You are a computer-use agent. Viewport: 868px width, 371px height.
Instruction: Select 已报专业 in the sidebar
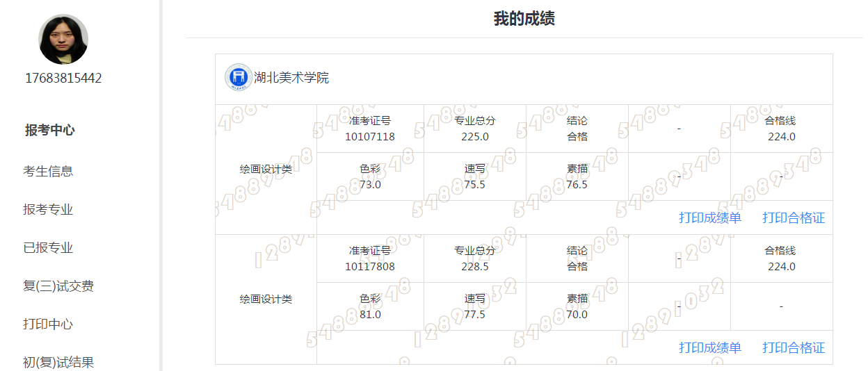[x=48, y=247]
